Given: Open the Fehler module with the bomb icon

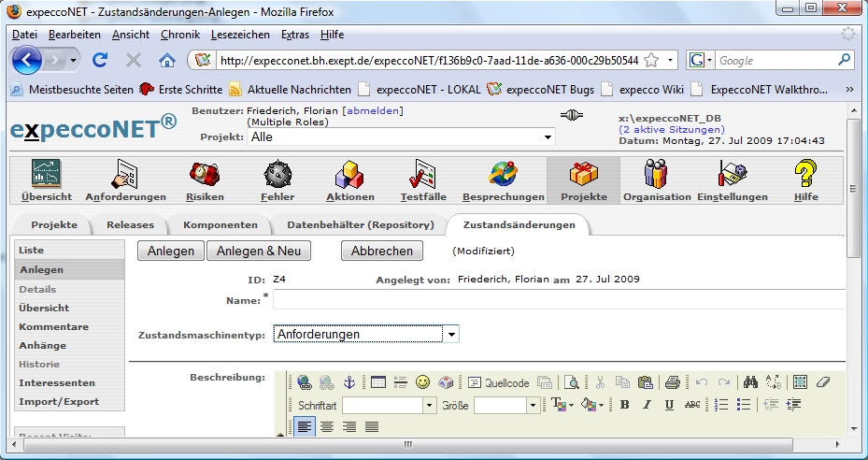Looking at the screenshot, I should click(x=277, y=175).
